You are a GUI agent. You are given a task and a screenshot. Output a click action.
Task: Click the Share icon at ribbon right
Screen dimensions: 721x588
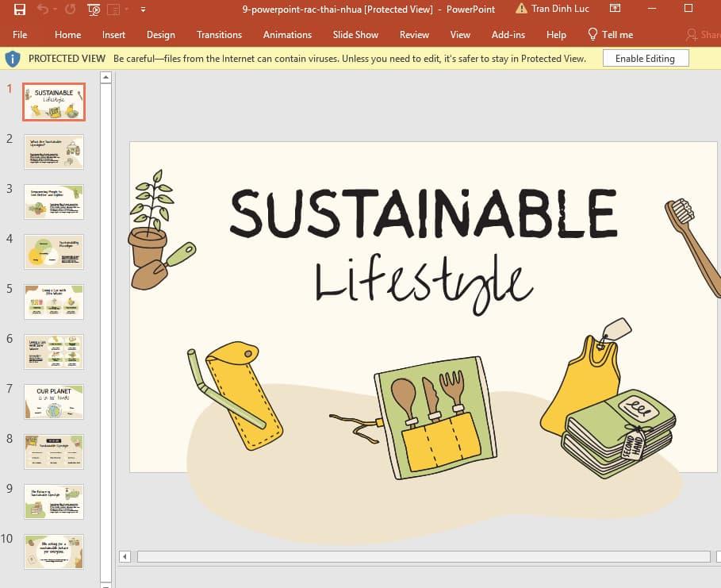[x=691, y=34]
